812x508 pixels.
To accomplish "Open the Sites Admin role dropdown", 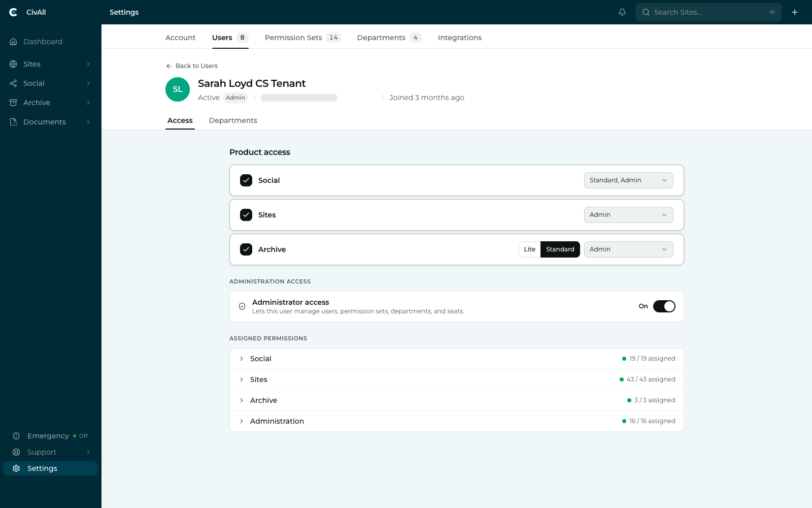I will click(x=628, y=215).
